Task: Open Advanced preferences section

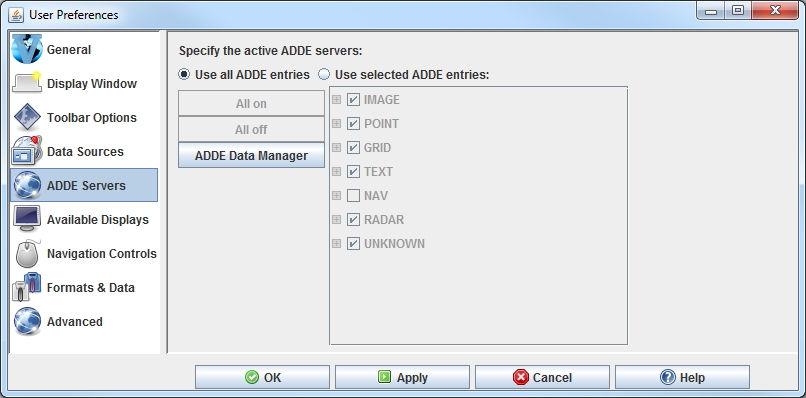Action: [84, 321]
